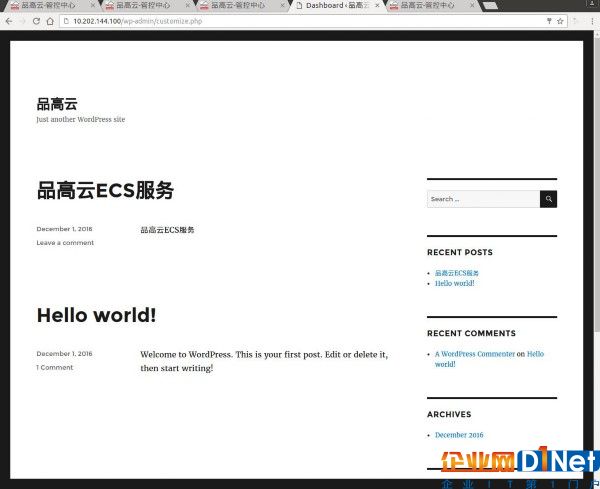
Task: Click the ARCHIVES widget heading
Action: (449, 414)
